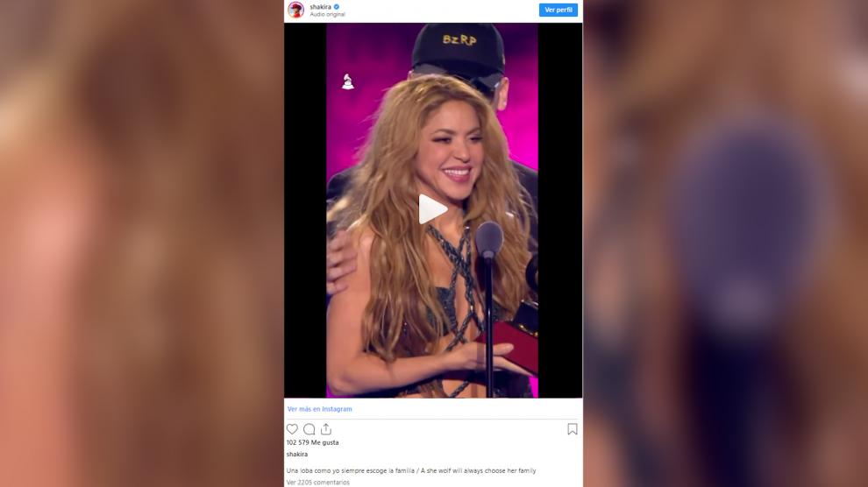Click the blurred background right of post

point(725,243)
